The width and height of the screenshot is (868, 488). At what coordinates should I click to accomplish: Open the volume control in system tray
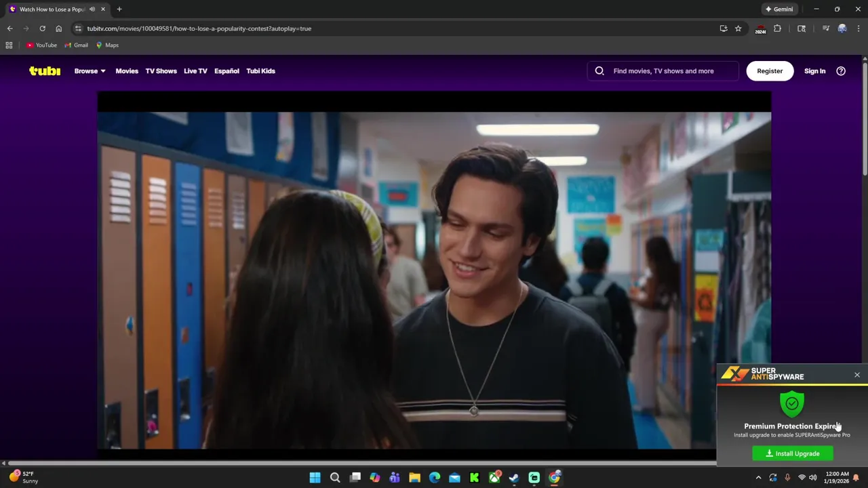click(812, 478)
